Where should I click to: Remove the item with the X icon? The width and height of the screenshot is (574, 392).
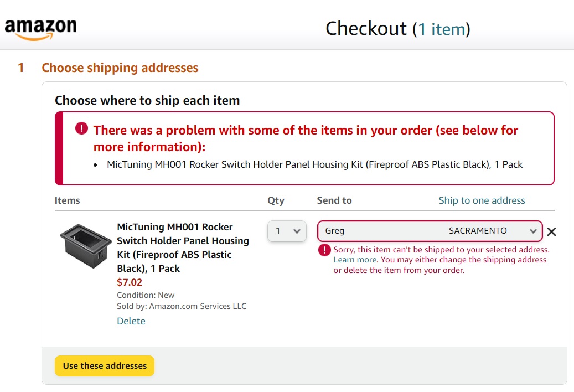coord(551,231)
